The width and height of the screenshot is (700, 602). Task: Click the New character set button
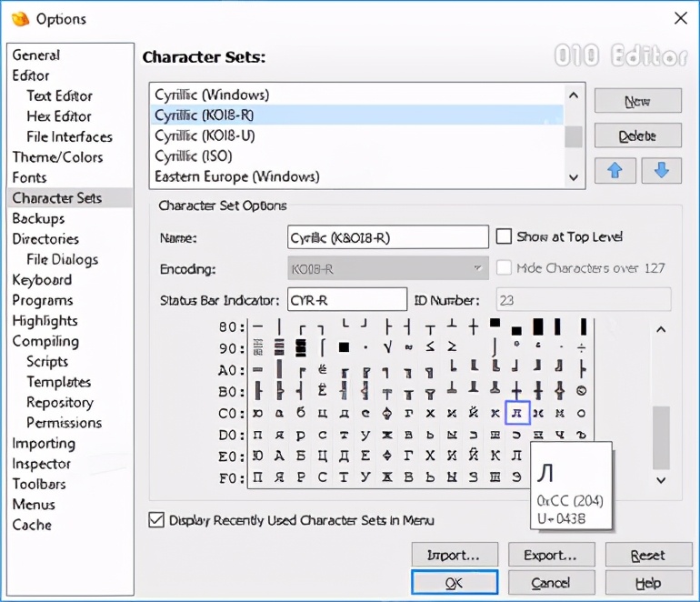point(638,101)
